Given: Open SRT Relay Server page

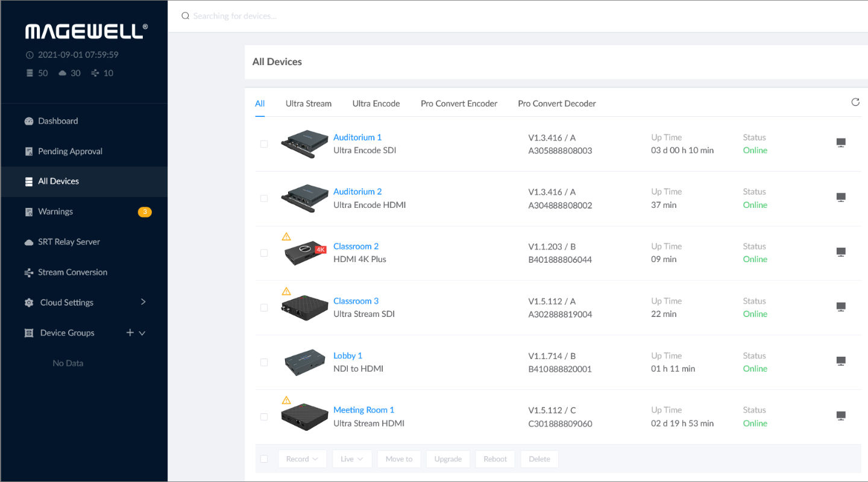Looking at the screenshot, I should pyautogui.click(x=84, y=242).
